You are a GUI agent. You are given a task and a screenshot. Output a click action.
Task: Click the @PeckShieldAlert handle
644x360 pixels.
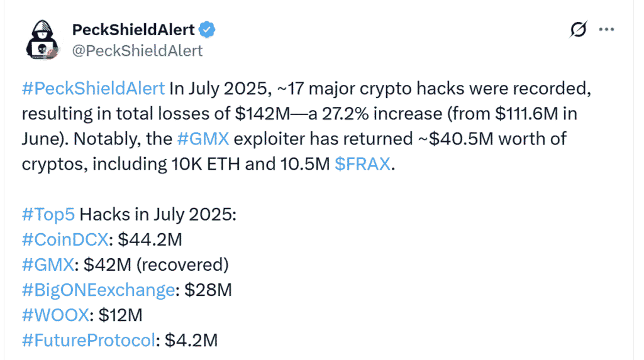tap(137, 51)
